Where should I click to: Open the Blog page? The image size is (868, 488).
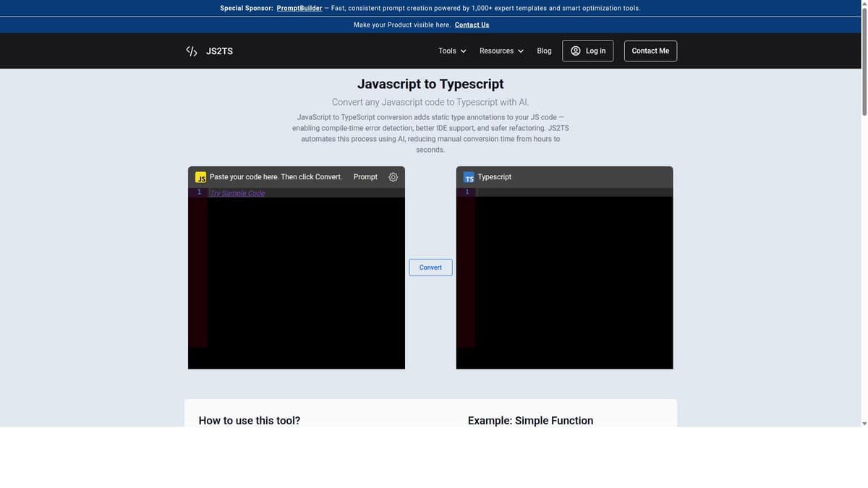click(x=544, y=51)
